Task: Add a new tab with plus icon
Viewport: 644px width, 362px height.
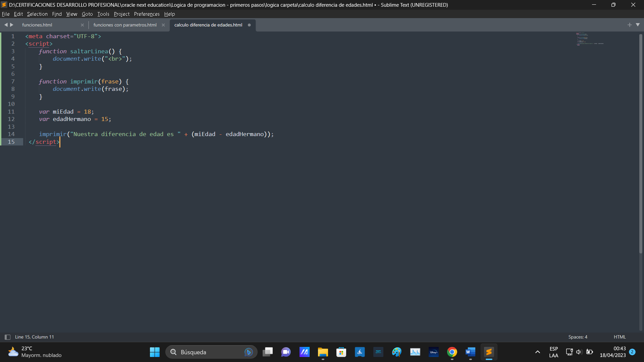Action: (630, 25)
